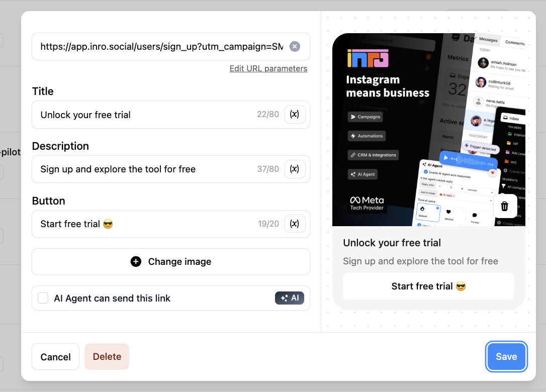This screenshot has width=546, height=392.
Task: Click the plus icon on Change image
Action: tap(136, 261)
